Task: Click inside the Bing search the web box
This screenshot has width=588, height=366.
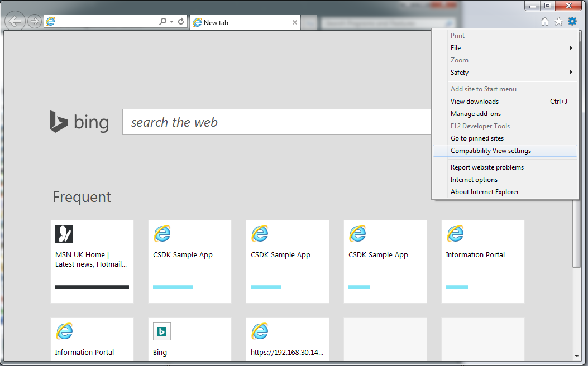Action: 277,122
